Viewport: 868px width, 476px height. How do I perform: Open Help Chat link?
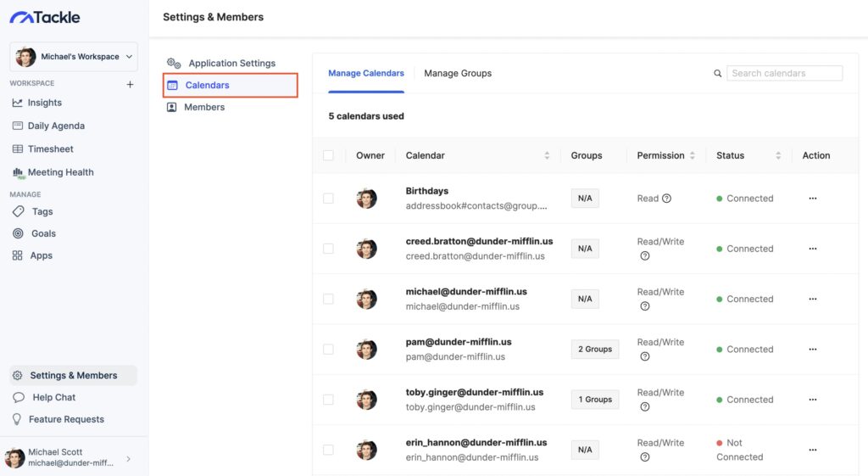point(53,397)
